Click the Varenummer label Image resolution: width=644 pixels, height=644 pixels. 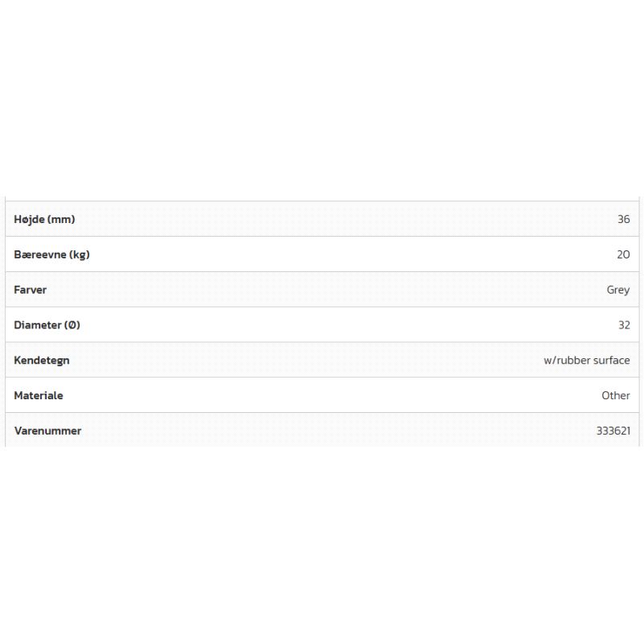click(47, 431)
